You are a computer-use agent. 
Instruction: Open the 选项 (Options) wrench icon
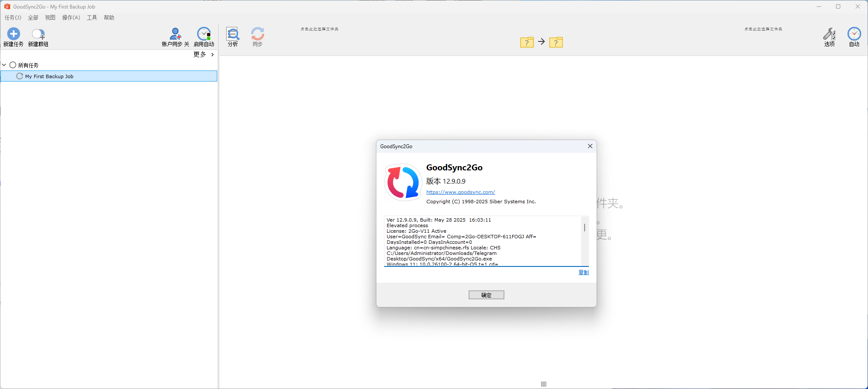[x=829, y=37]
